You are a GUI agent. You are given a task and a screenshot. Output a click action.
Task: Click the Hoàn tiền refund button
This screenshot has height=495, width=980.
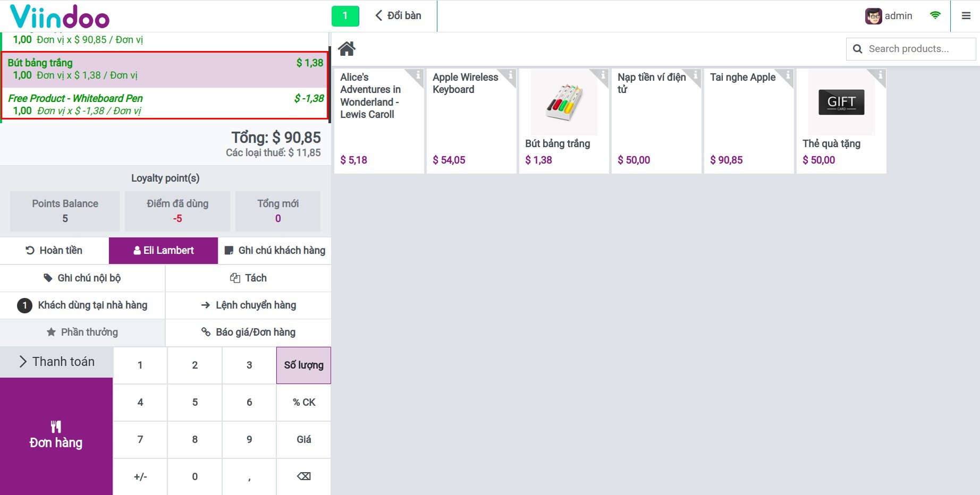pos(54,251)
